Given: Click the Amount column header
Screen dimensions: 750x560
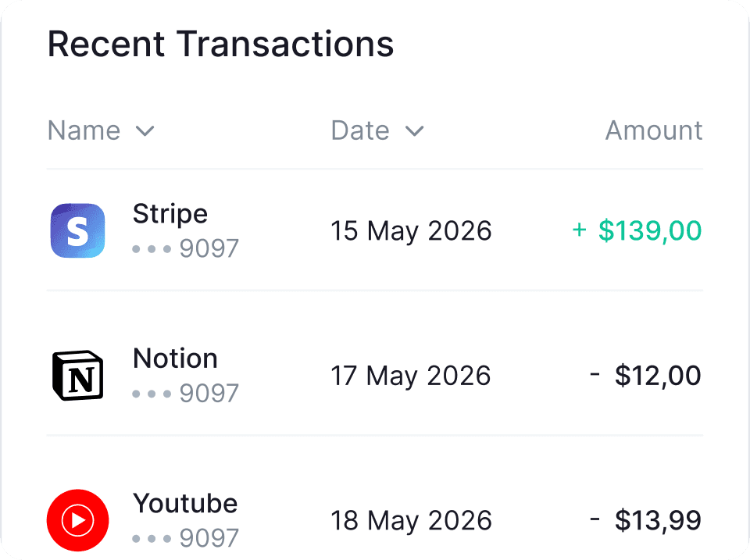Looking at the screenshot, I should coord(654,130).
